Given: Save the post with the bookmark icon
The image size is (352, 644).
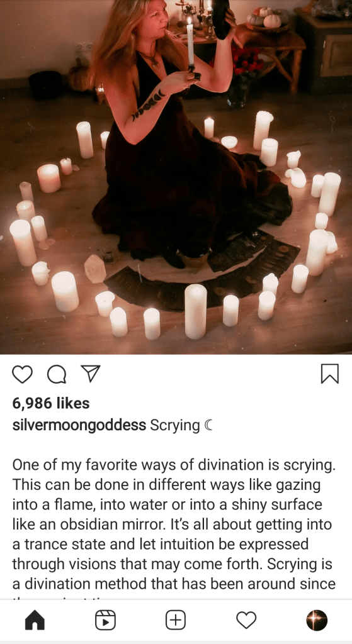Looking at the screenshot, I should 330,374.
